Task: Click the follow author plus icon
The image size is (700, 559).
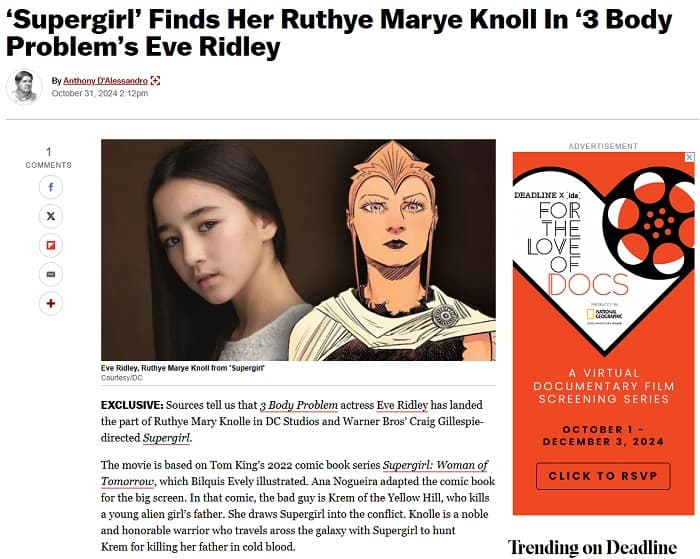Action: 155,81
